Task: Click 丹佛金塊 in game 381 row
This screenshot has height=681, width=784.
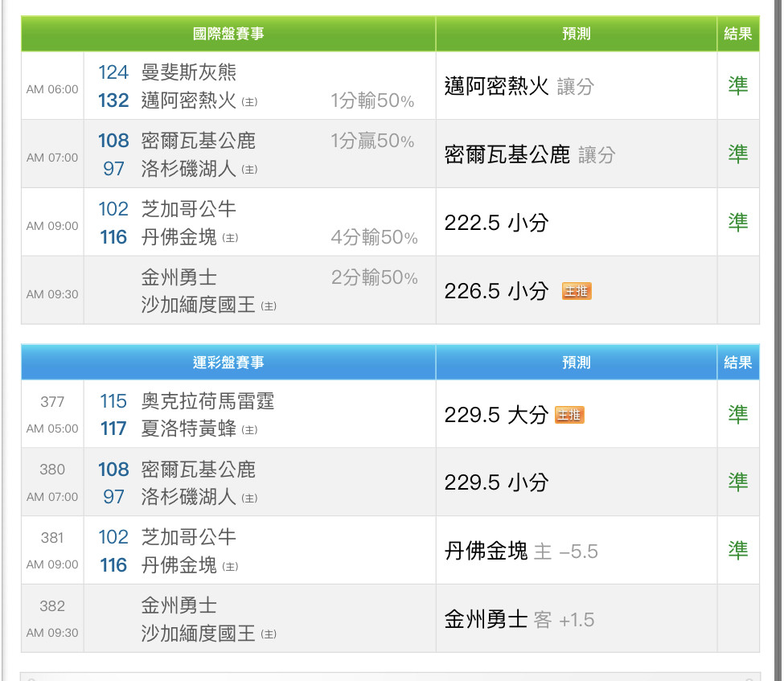Action: (179, 565)
